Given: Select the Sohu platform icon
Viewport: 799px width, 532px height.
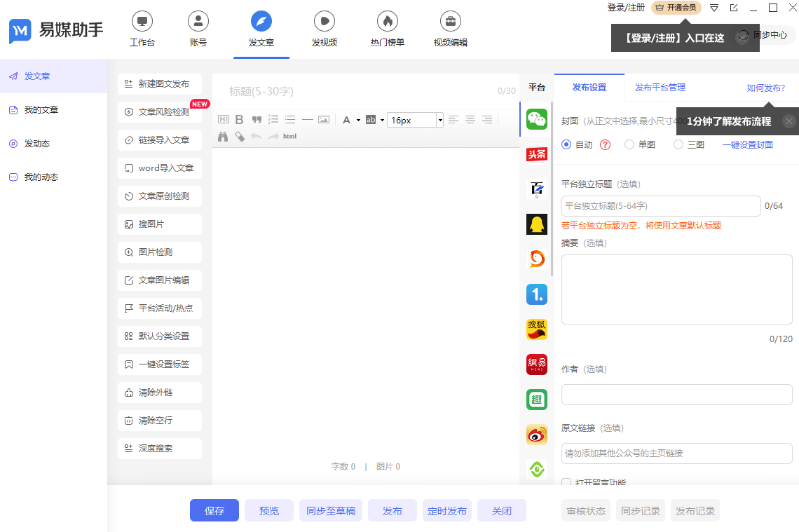Looking at the screenshot, I should coord(536,329).
